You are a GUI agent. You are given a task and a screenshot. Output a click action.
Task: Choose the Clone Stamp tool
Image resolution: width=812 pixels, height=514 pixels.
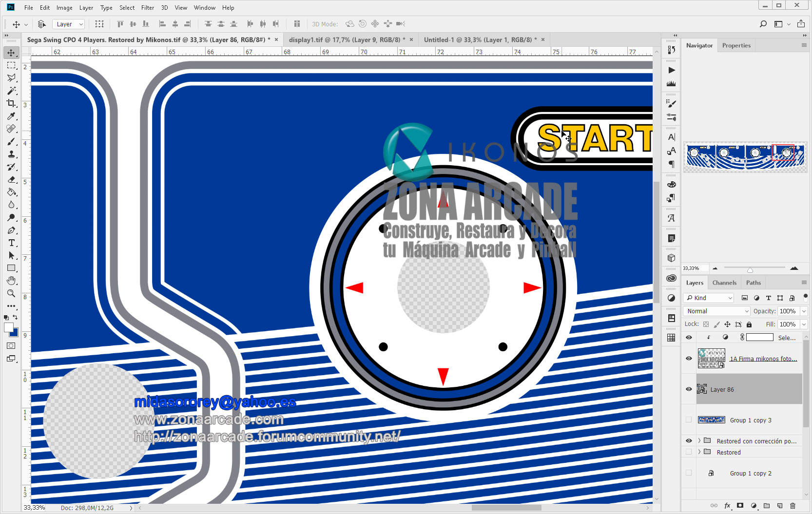[x=12, y=154]
